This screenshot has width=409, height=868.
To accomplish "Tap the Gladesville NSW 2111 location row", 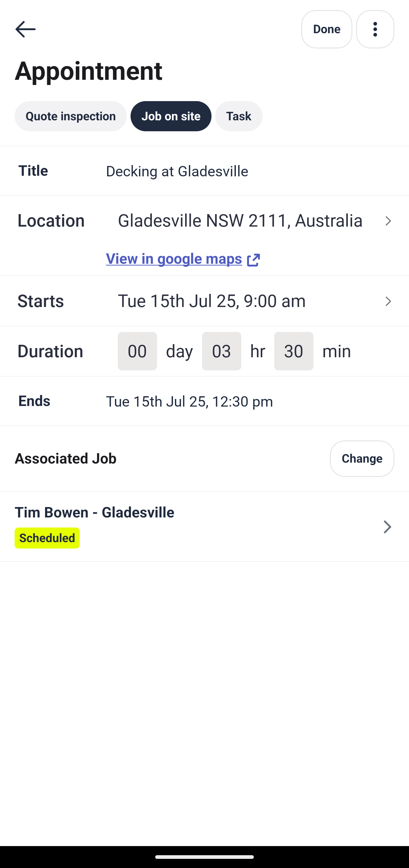I will pyautogui.click(x=240, y=221).
